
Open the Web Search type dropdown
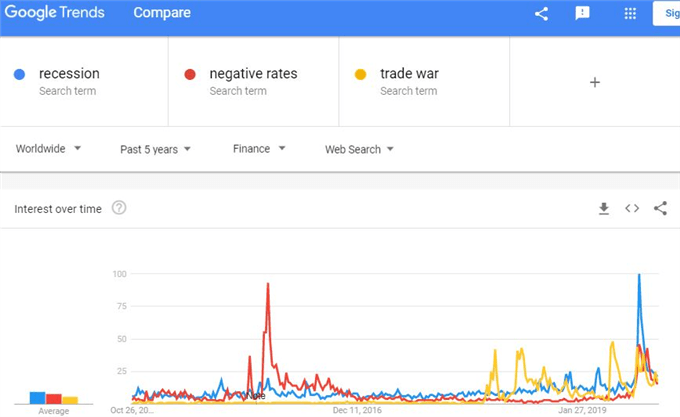[359, 149]
